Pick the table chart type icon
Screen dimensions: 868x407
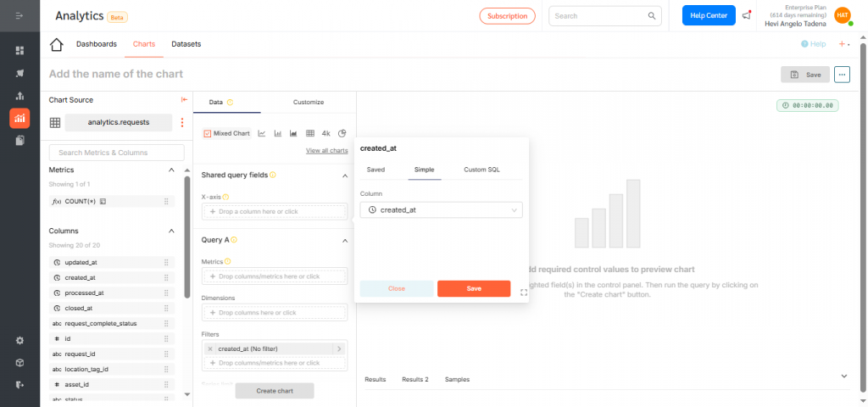[310, 133]
